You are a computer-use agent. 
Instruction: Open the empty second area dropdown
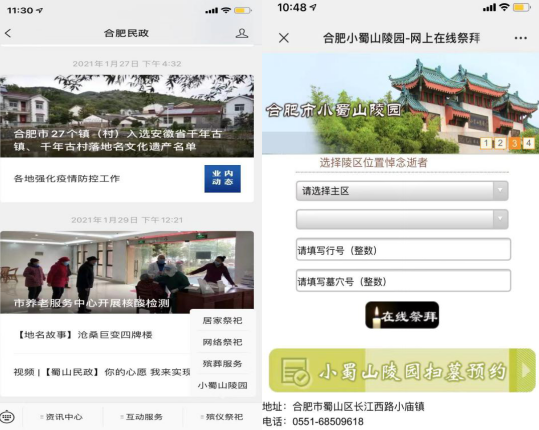tap(402, 219)
